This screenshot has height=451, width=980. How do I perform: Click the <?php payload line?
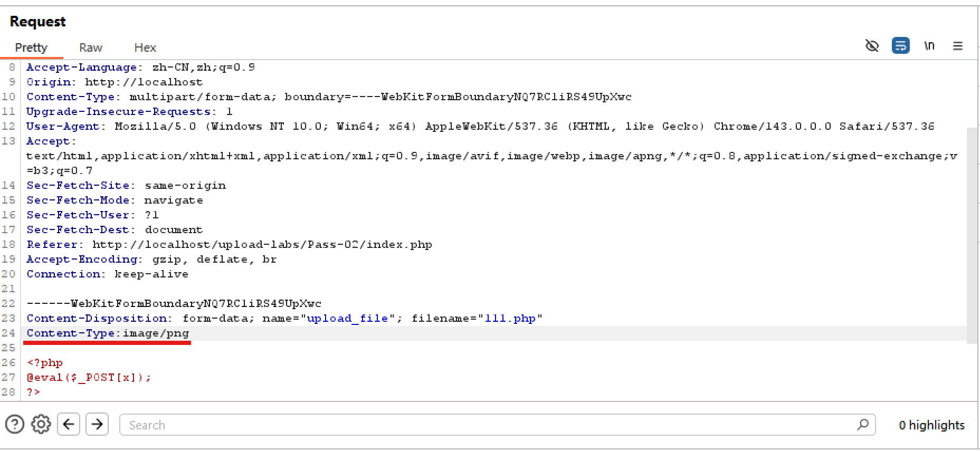coord(45,363)
